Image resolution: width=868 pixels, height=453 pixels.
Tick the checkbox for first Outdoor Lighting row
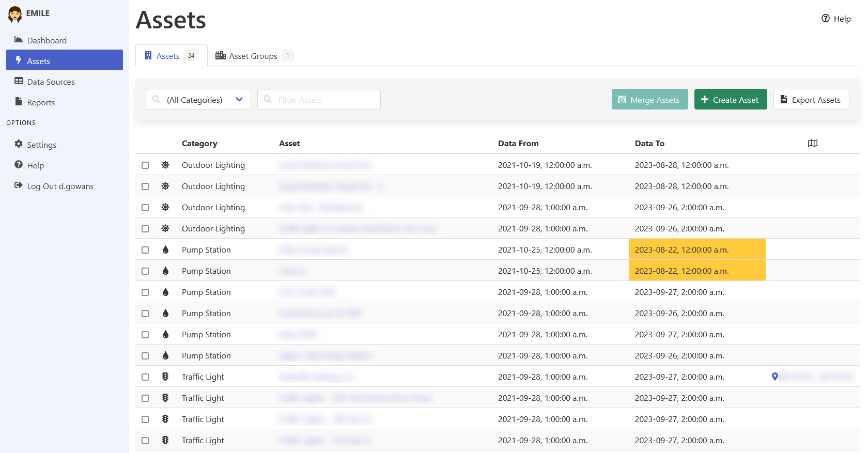145,165
